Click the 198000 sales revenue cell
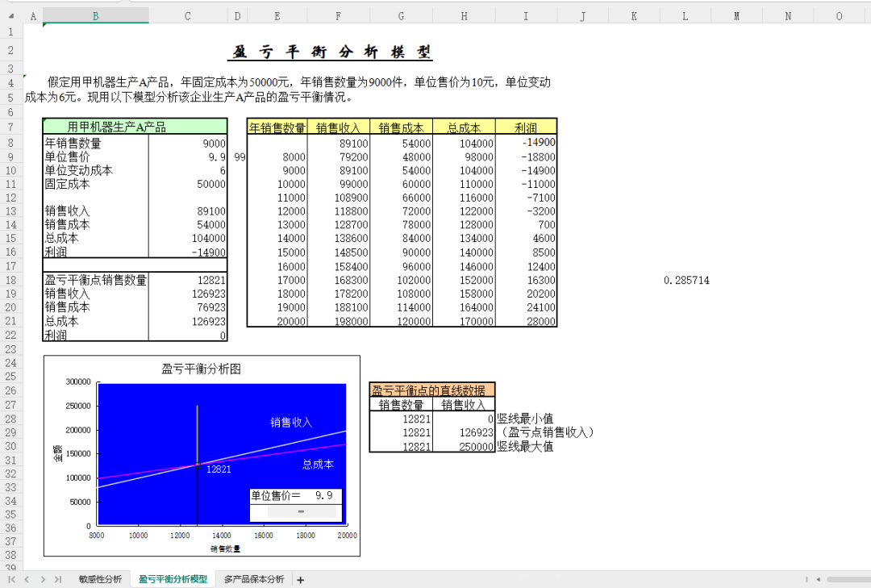Image resolution: width=871 pixels, height=588 pixels. click(338, 321)
